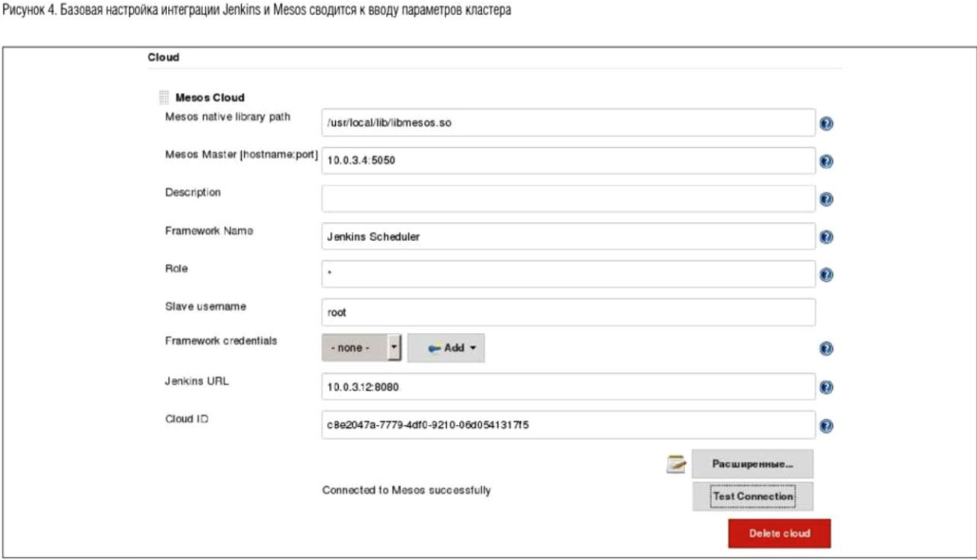Click the notepad icon beside Расширенные button
This screenshot has height=560, width=977.
tap(676, 463)
